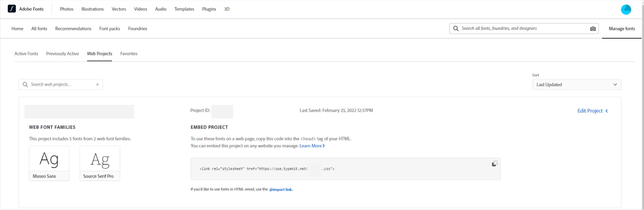
Task: Click the @import link
Action: coord(281,189)
